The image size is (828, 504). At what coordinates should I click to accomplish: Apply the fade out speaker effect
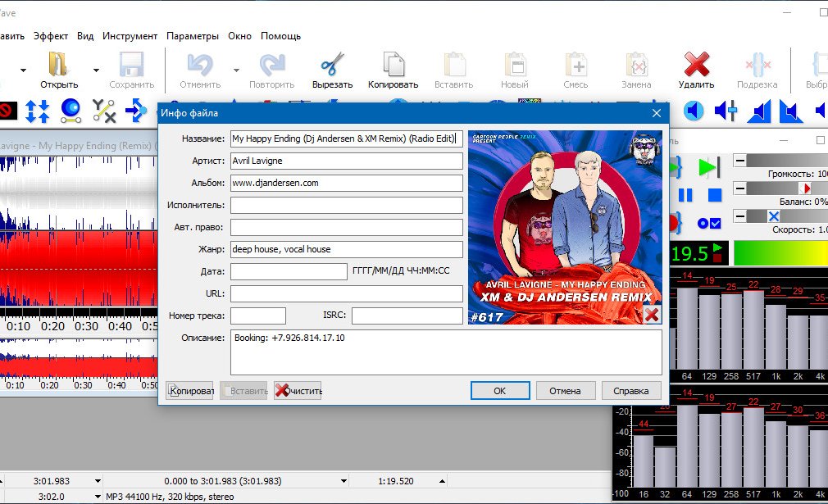(791, 112)
